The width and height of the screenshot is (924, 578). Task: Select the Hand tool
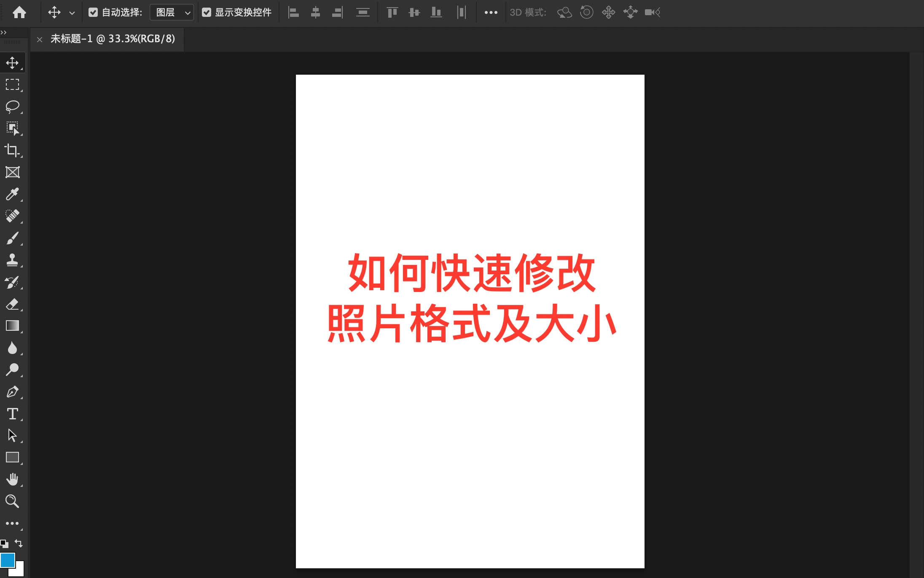(x=13, y=479)
